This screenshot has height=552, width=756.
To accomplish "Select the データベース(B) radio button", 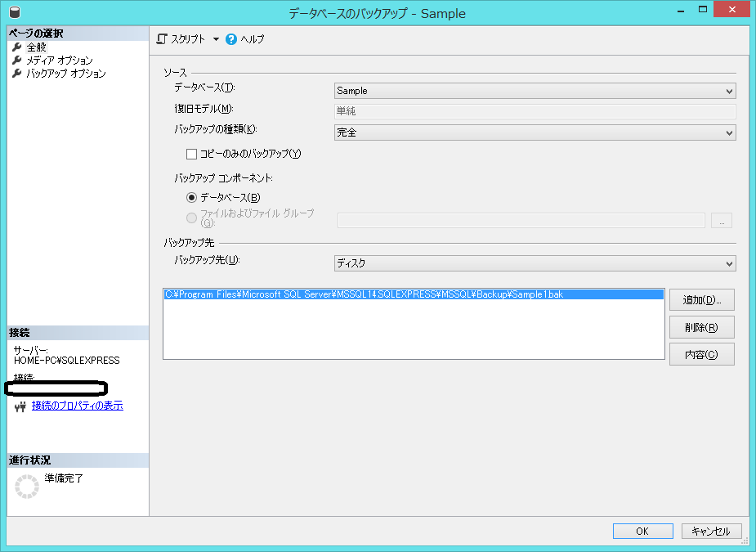I will pos(191,197).
